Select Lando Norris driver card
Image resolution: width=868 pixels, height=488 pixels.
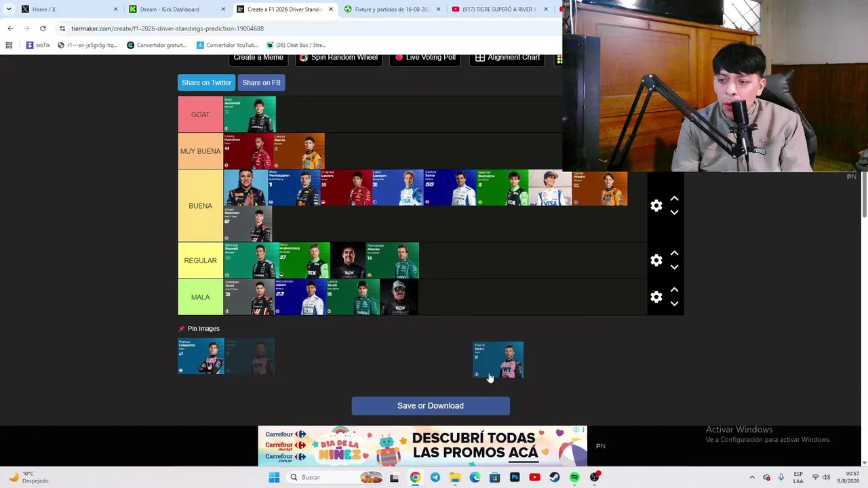(x=299, y=151)
